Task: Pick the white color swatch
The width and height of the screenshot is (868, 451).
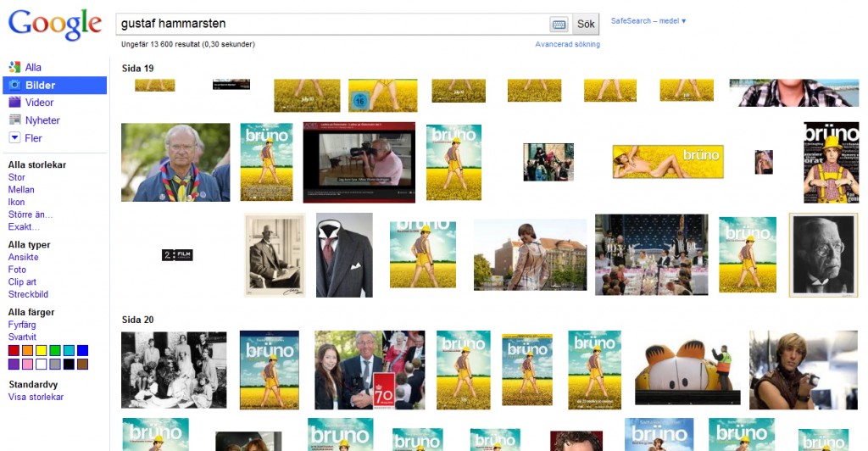Action: click(42, 365)
